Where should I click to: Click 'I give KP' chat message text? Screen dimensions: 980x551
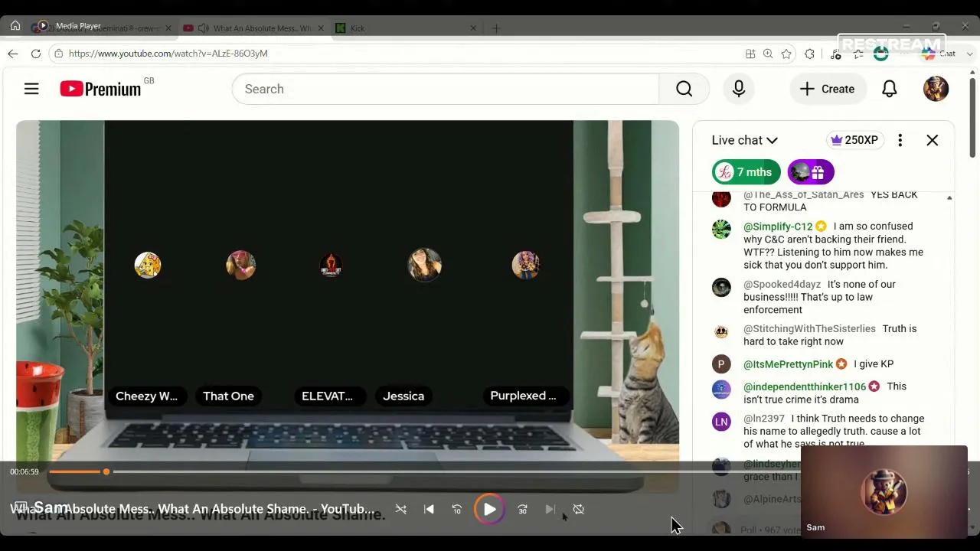tap(874, 364)
